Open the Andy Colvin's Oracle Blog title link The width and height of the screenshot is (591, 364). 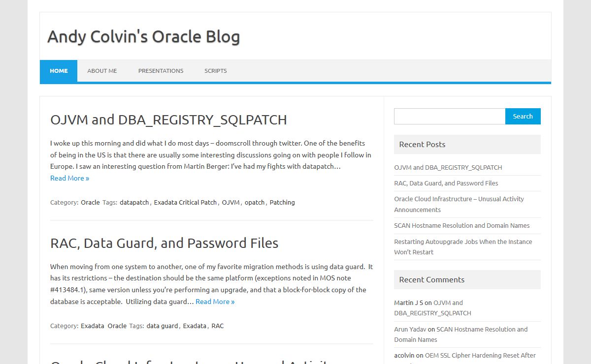pyautogui.click(x=143, y=36)
